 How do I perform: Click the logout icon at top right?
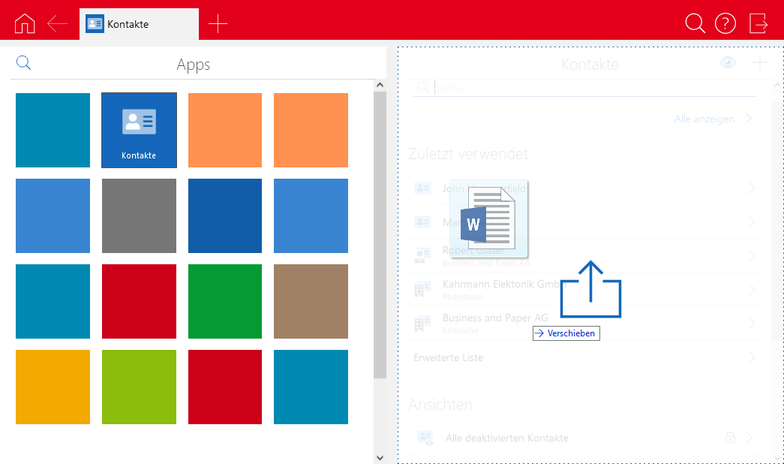[x=758, y=23]
